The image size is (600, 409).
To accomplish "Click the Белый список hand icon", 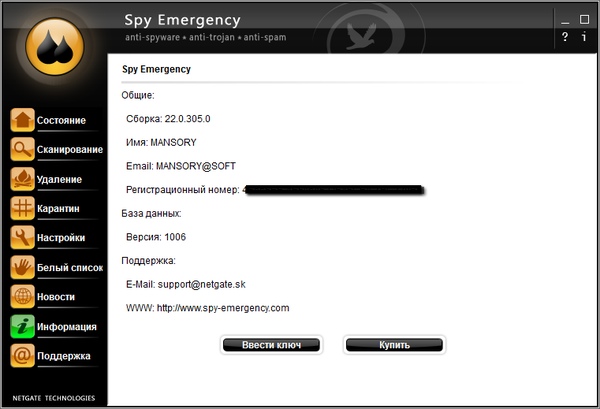I will click(22, 267).
